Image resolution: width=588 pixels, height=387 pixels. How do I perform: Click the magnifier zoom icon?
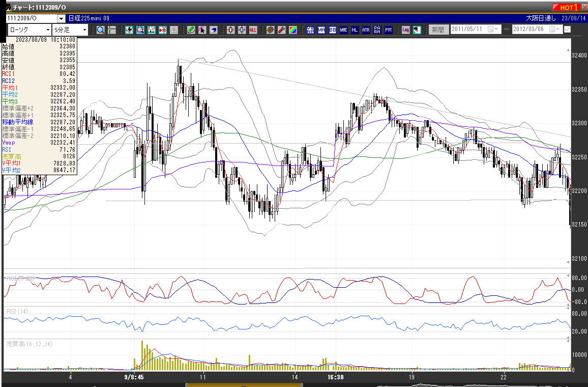click(x=101, y=30)
